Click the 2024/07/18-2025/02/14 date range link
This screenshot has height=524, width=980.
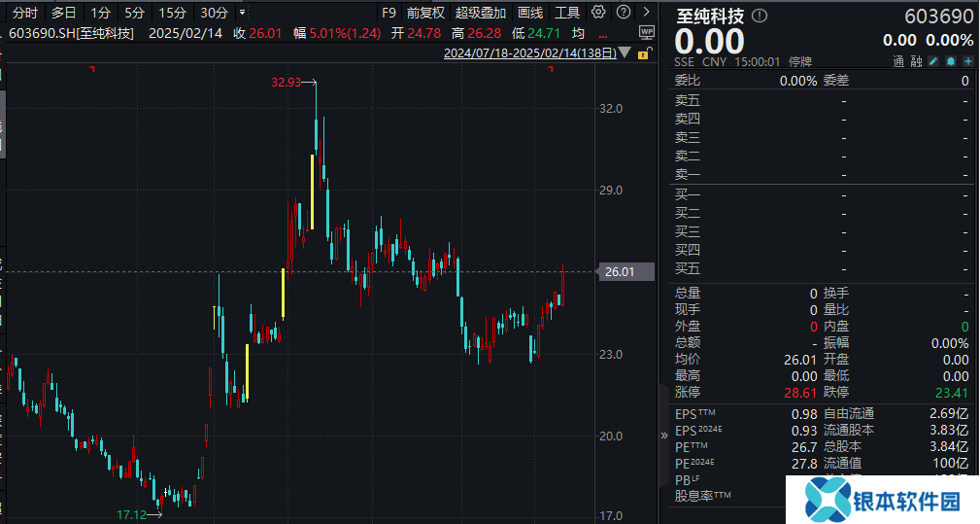[x=529, y=53]
